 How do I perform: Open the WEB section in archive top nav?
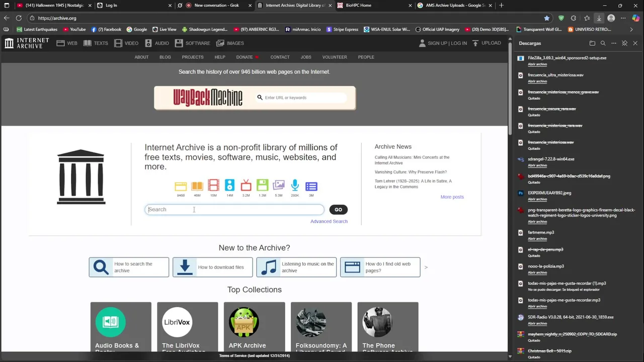tap(67, 43)
